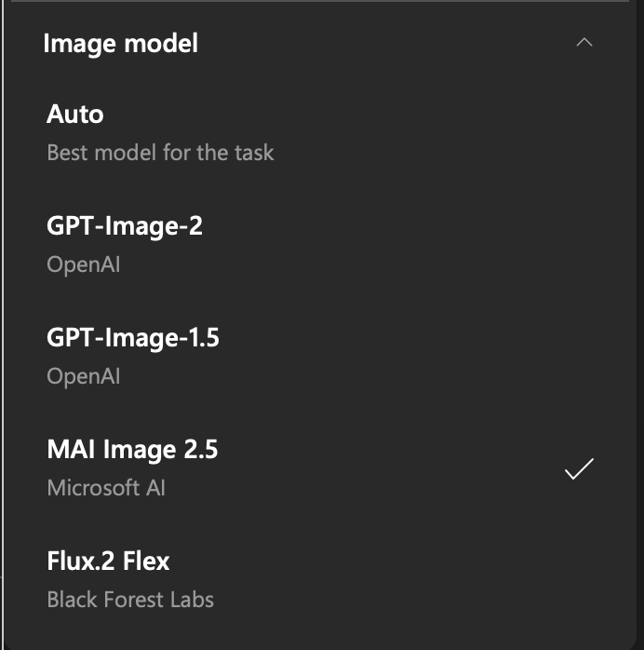This screenshot has height=650, width=644.
Task: Click 'Best model for the task' description
Action: point(160,153)
